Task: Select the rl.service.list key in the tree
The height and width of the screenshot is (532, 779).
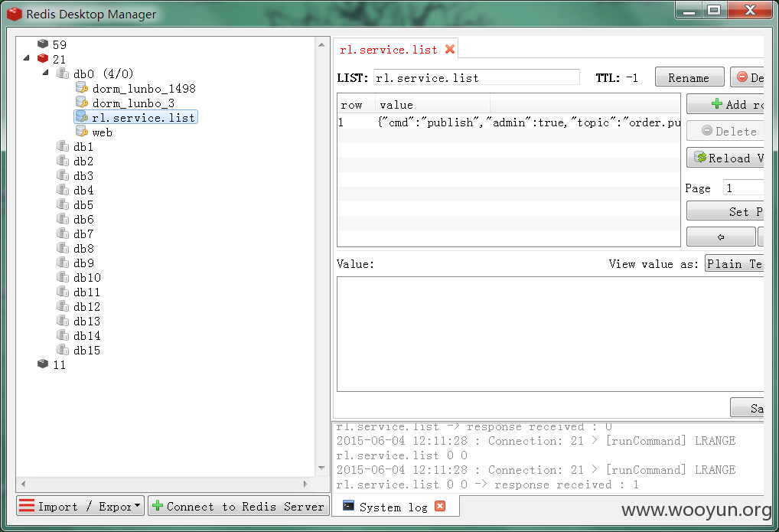Action: coord(136,117)
